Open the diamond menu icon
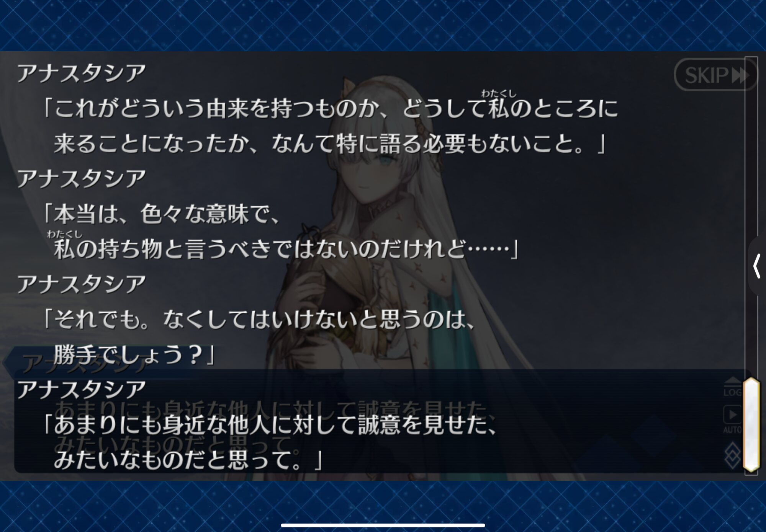The height and width of the screenshot is (532, 766). pyautogui.click(x=732, y=455)
